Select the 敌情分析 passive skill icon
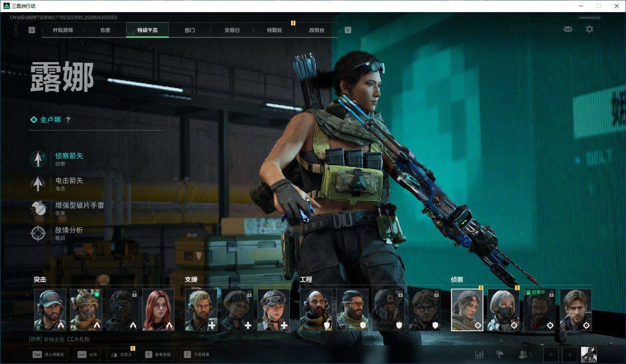This screenshot has height=364, width=626. pyautogui.click(x=38, y=233)
